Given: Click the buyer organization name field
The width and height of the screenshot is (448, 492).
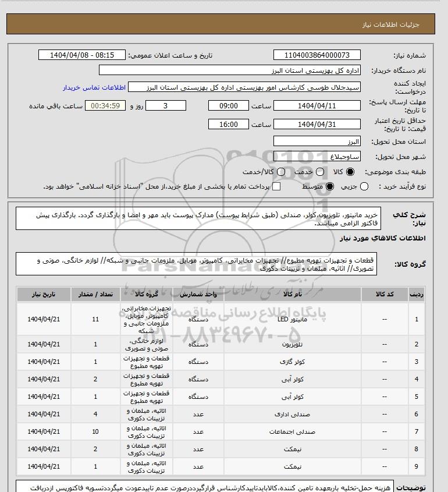Looking at the screenshot, I should [x=229, y=70].
